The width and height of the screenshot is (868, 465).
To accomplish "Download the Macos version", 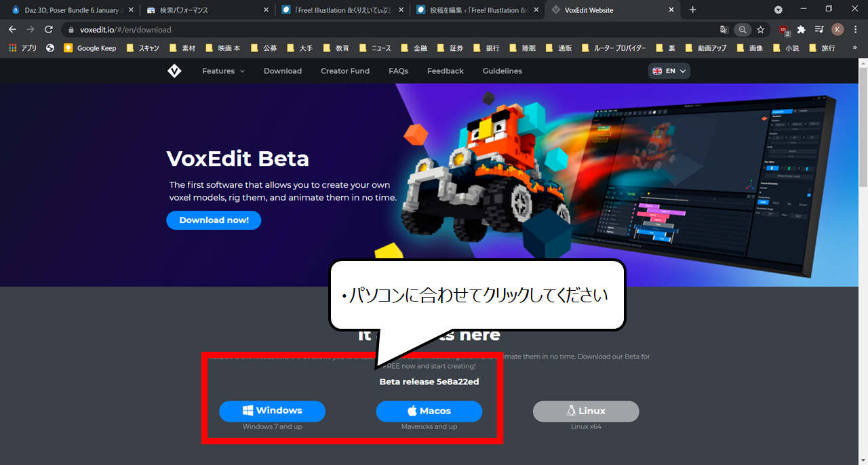I will pos(429,411).
